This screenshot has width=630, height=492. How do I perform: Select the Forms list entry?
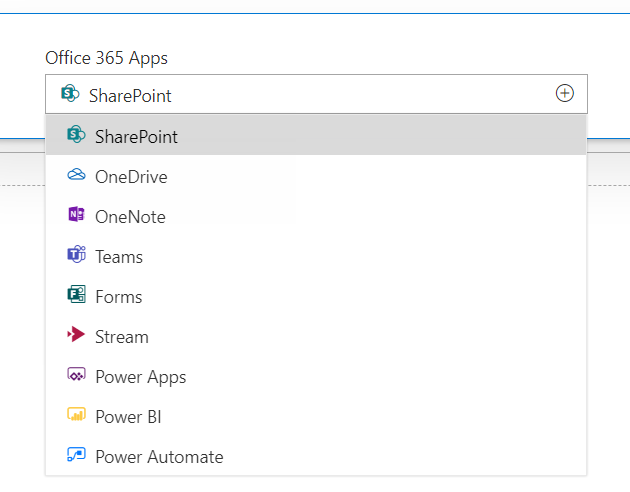point(316,296)
